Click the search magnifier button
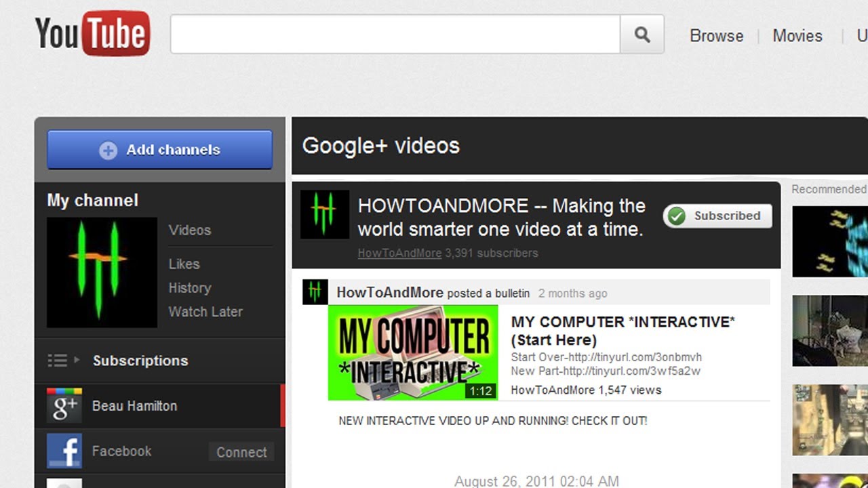The width and height of the screenshot is (868, 488). 642,34
